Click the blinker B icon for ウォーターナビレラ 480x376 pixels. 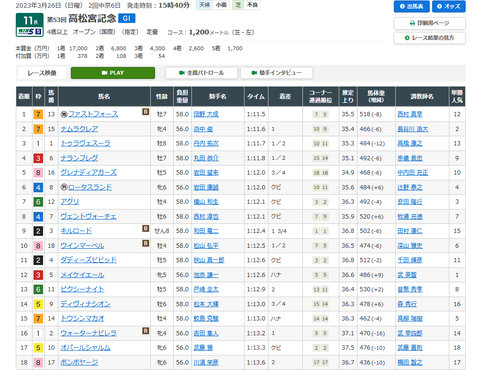click(145, 331)
